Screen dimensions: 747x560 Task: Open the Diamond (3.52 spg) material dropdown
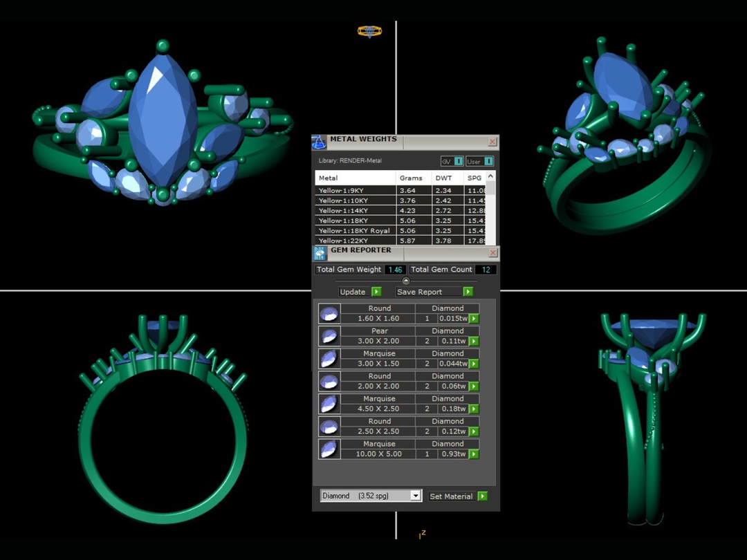coord(416,496)
